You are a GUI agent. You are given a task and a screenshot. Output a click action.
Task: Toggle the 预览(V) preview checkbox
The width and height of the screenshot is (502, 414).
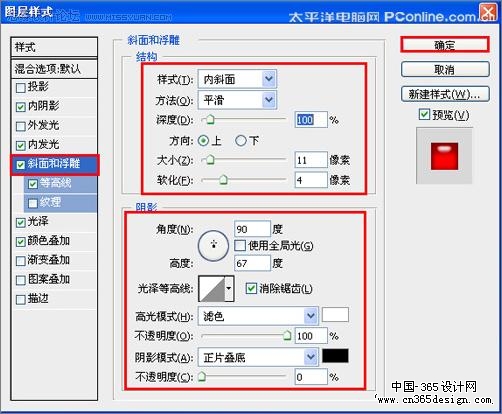pyautogui.click(x=424, y=114)
